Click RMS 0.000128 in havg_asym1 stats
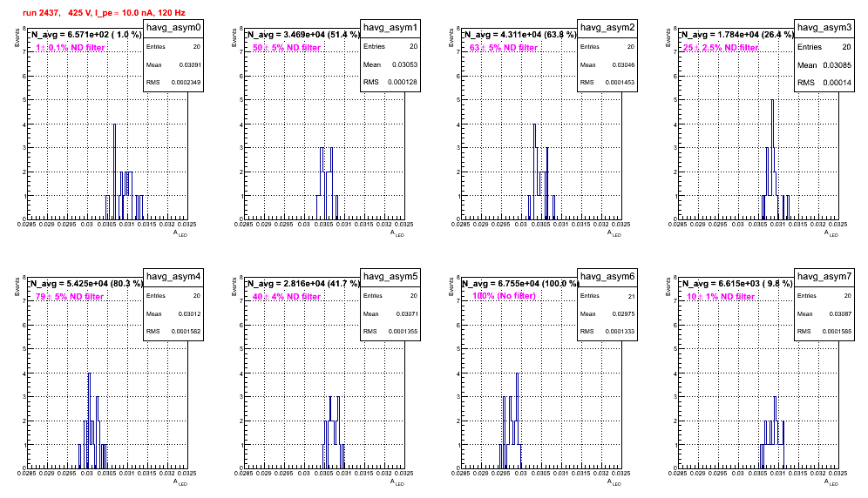 tap(390, 82)
